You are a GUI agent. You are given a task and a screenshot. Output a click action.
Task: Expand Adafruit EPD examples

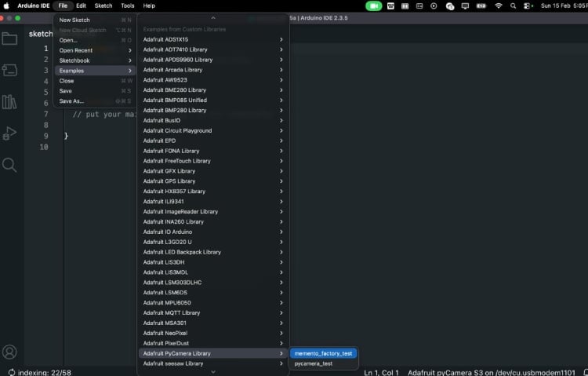(x=213, y=141)
